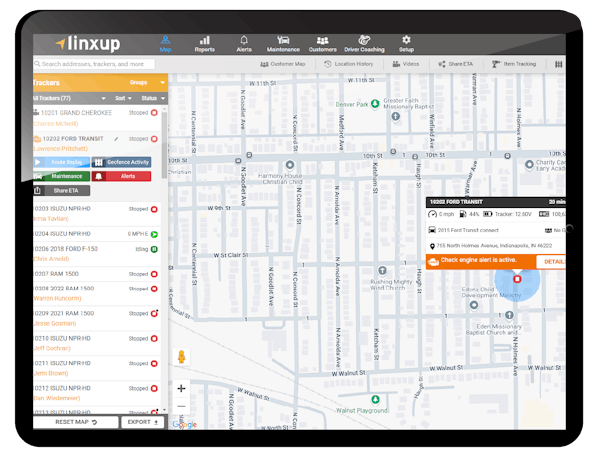Image resolution: width=600 pixels, height=464 pixels.
Task: Click the stopped icon for 0203 ISUZU NPR-HD
Action: (x=154, y=209)
